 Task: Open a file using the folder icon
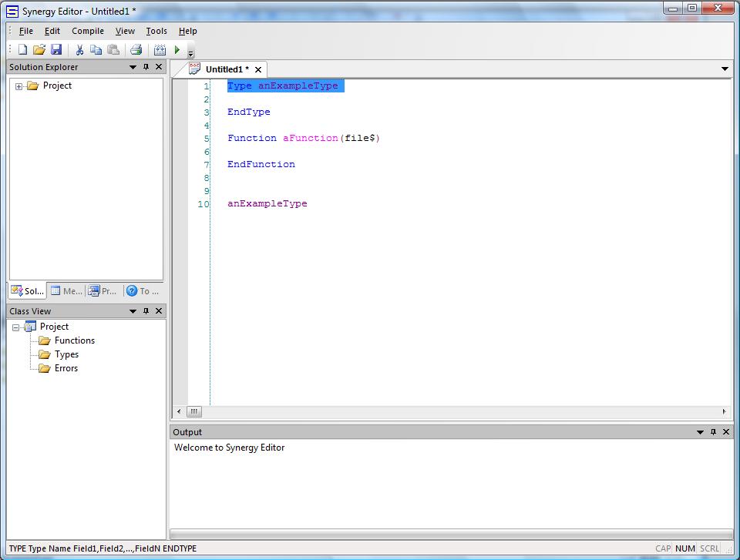point(39,49)
